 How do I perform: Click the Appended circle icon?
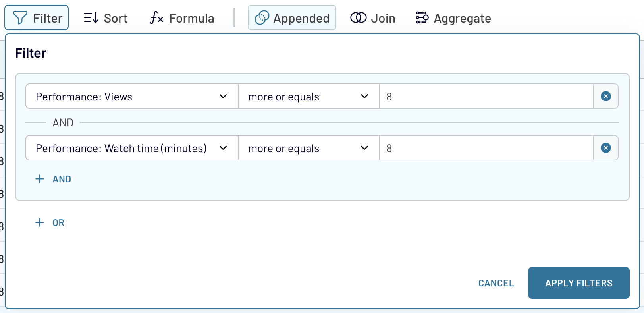click(262, 18)
